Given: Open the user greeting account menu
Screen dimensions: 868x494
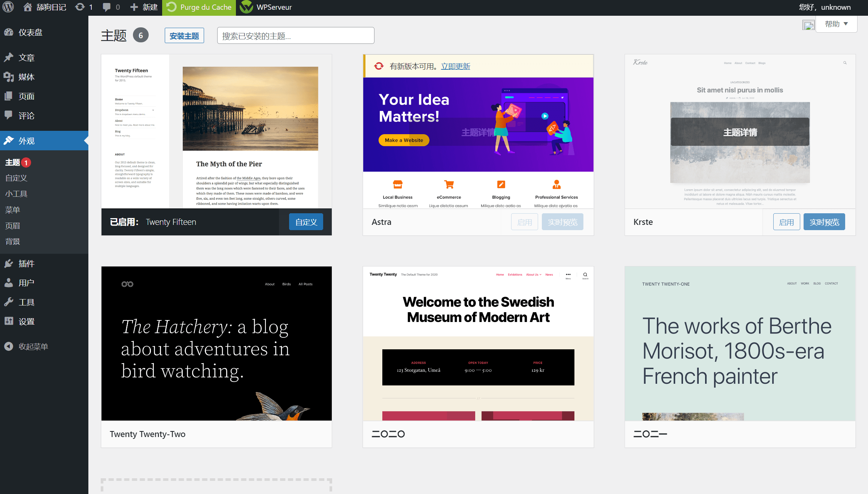Looking at the screenshot, I should pyautogui.click(x=825, y=7).
